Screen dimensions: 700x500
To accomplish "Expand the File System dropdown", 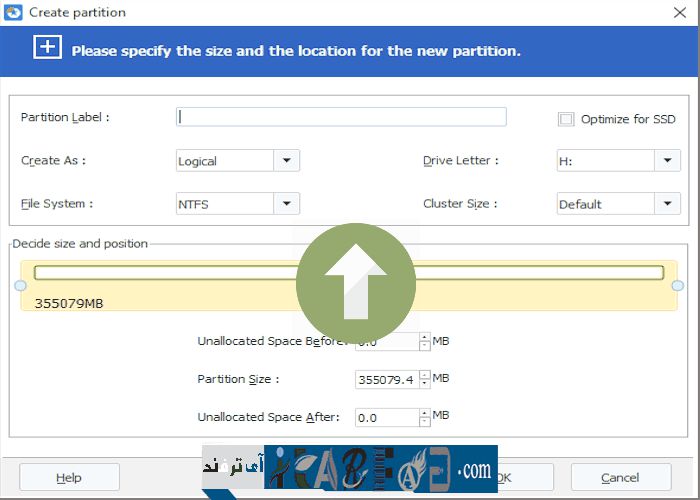I will click(x=286, y=204).
